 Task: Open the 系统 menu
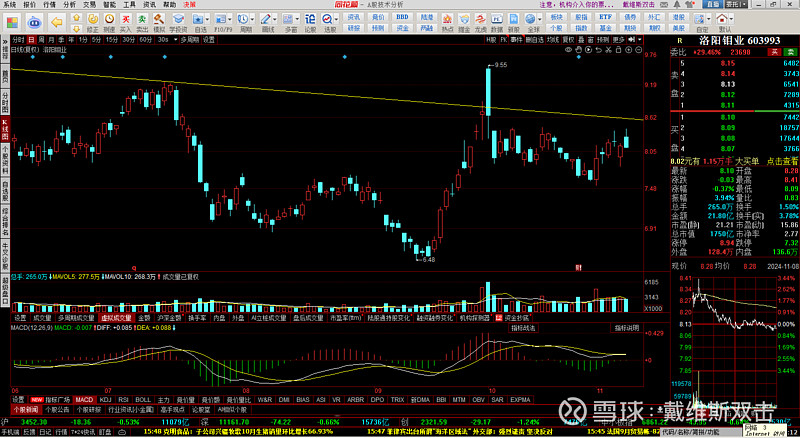tap(10, 5)
